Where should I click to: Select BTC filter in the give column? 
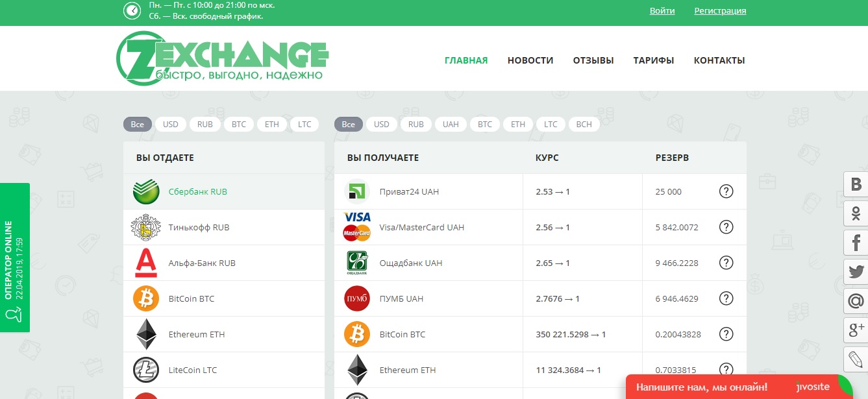[x=239, y=125]
